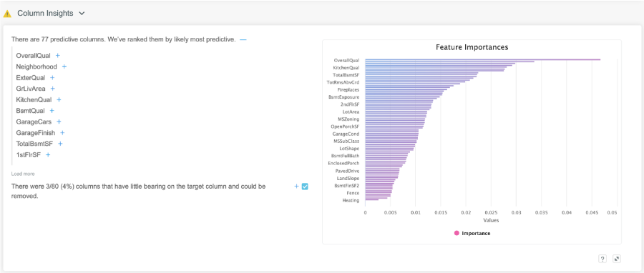Expand the GrLivArea column plus icon
The image size is (644, 273).
pyautogui.click(x=52, y=89)
